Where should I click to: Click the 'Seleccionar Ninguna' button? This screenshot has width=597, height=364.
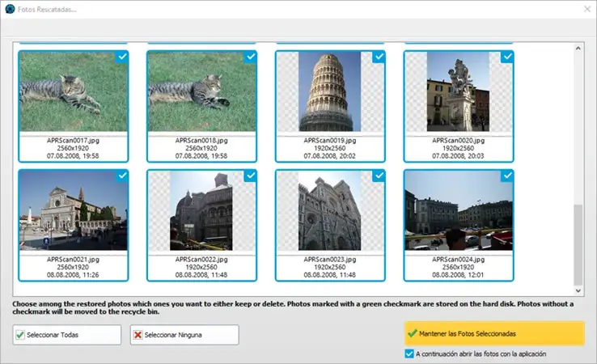[x=184, y=335]
